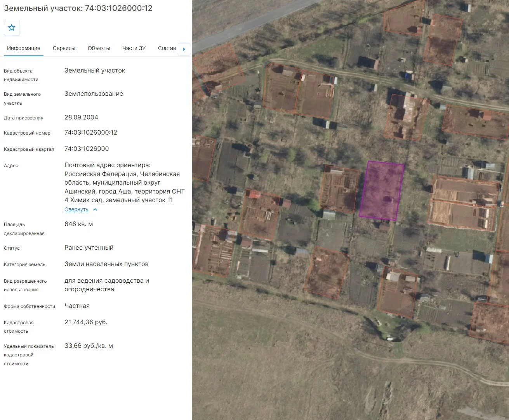Click the label Адрес
509x420 pixels.
[x=11, y=166]
